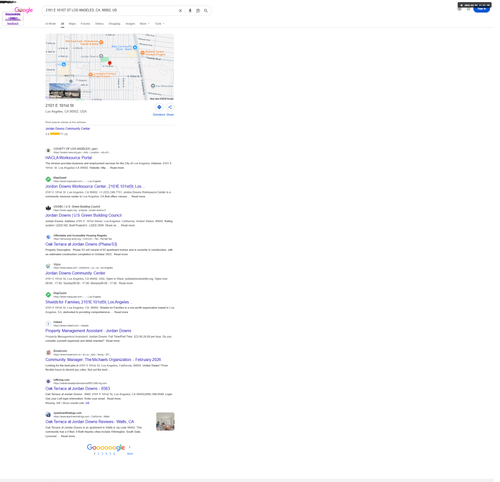Switch to the AI Mode tab
Screen dimensions: 500x482
[x=51, y=24]
